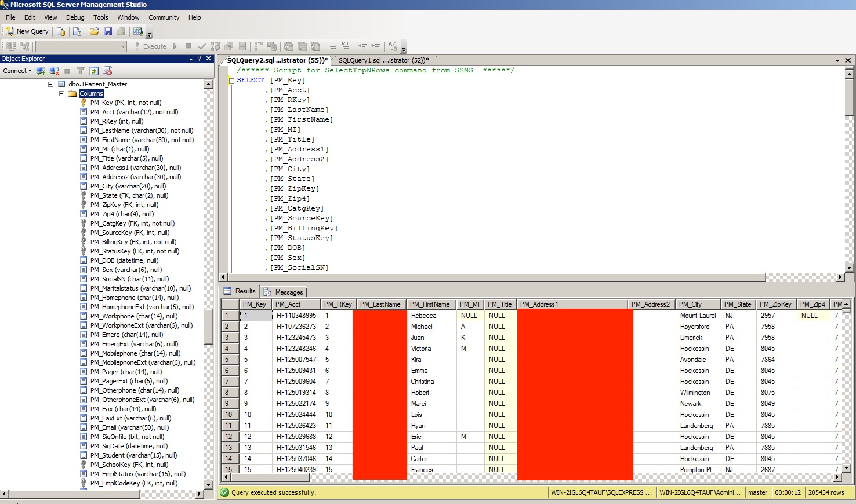This screenshot has height=504, width=856.
Task: Click the Open File folder icon
Action: 94,31
